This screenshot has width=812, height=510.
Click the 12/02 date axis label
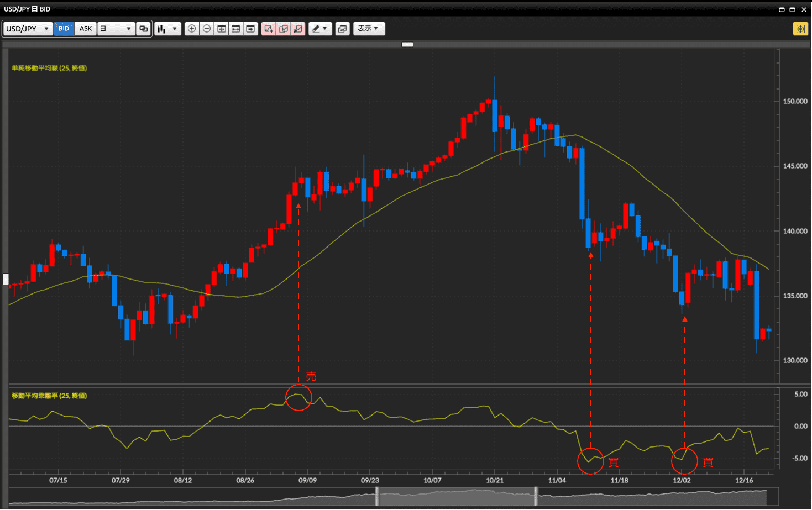pyautogui.click(x=682, y=480)
